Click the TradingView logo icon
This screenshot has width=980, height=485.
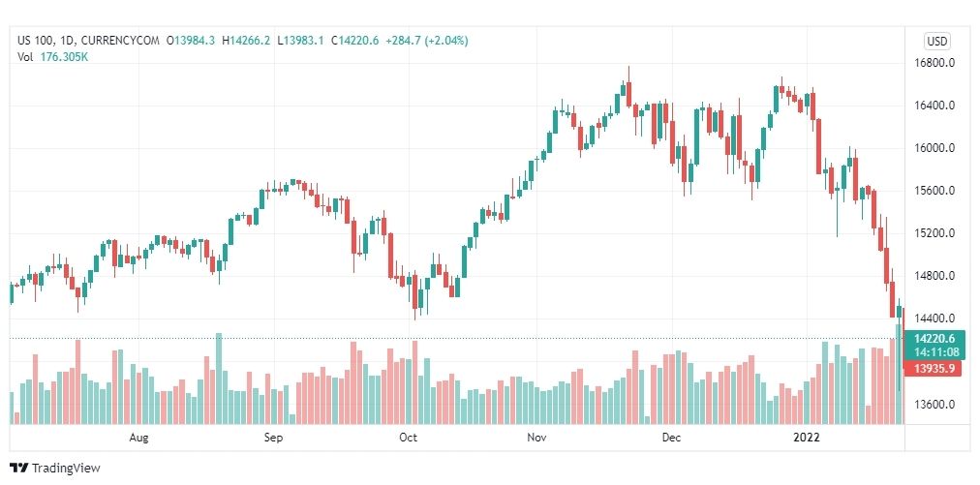tap(18, 468)
